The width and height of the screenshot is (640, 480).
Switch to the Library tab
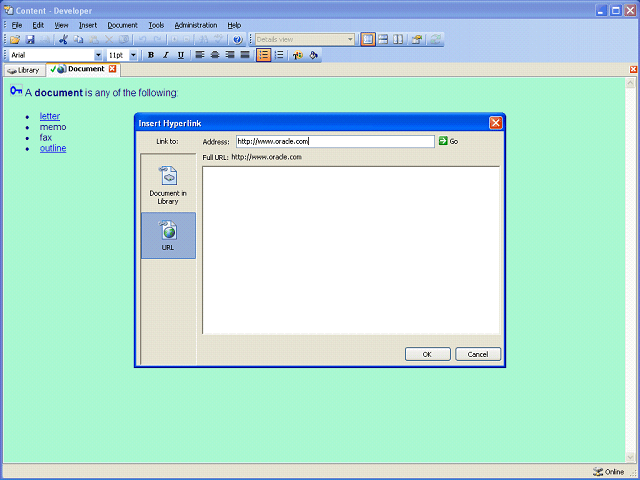(x=24, y=70)
